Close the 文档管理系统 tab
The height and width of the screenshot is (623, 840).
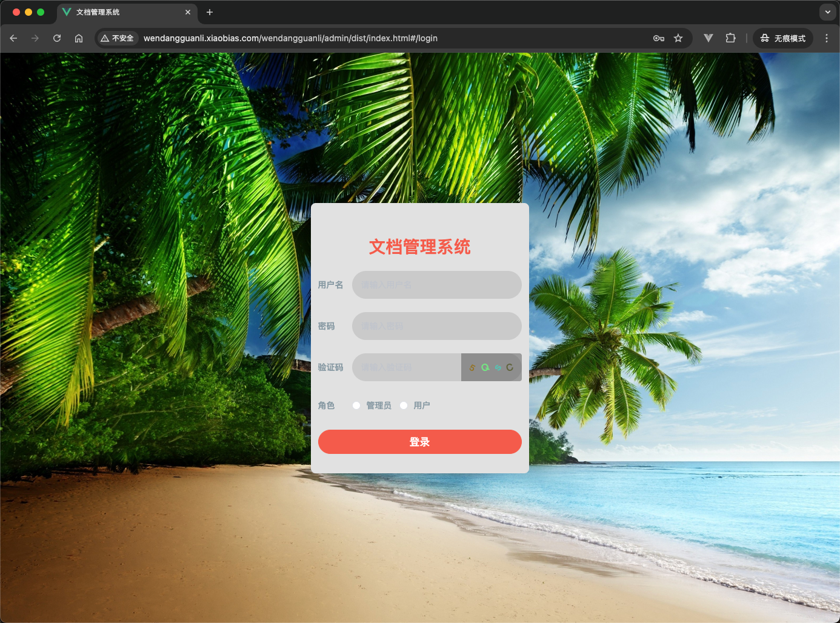[x=188, y=12]
